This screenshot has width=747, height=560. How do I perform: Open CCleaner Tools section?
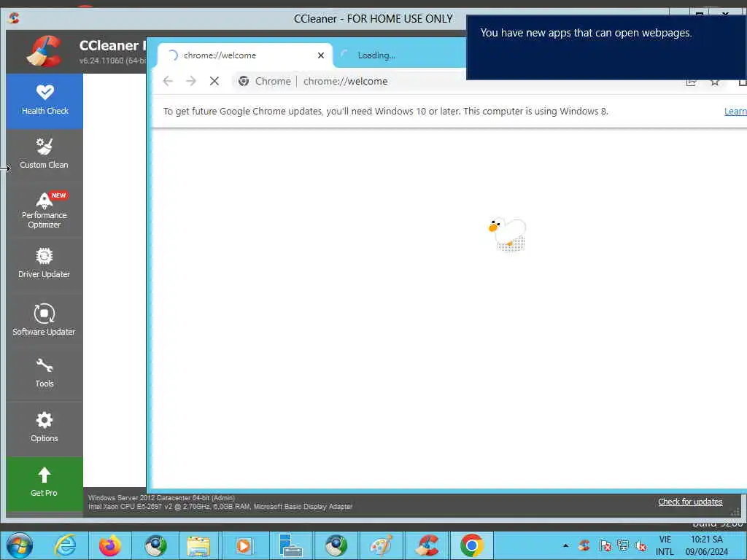[x=44, y=373]
